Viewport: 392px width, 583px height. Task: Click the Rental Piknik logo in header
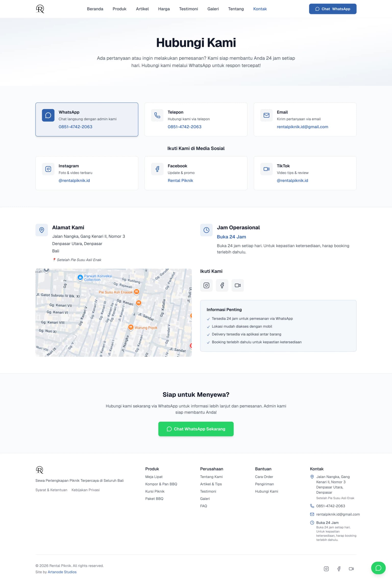click(x=40, y=9)
